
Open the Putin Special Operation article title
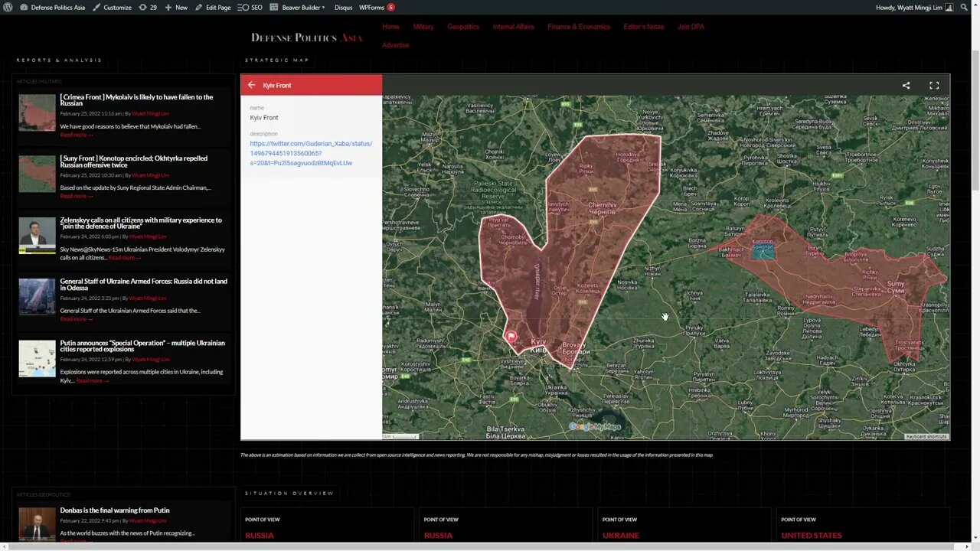[142, 346]
